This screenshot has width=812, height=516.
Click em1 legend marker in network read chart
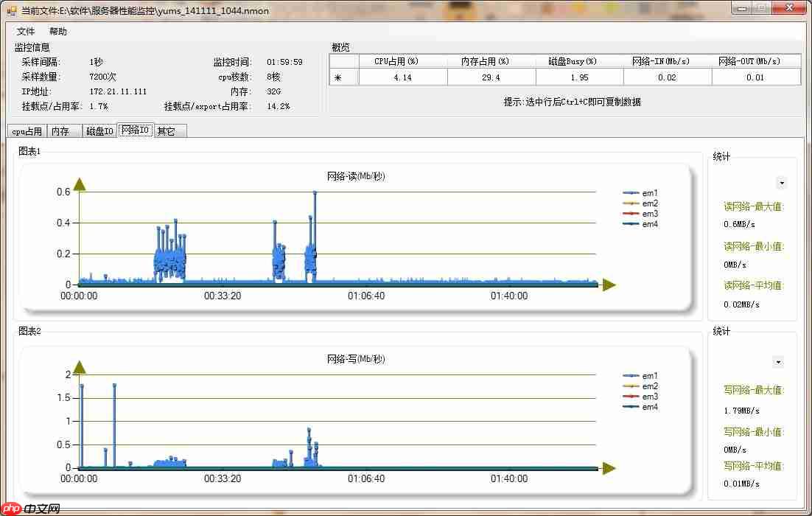point(631,193)
